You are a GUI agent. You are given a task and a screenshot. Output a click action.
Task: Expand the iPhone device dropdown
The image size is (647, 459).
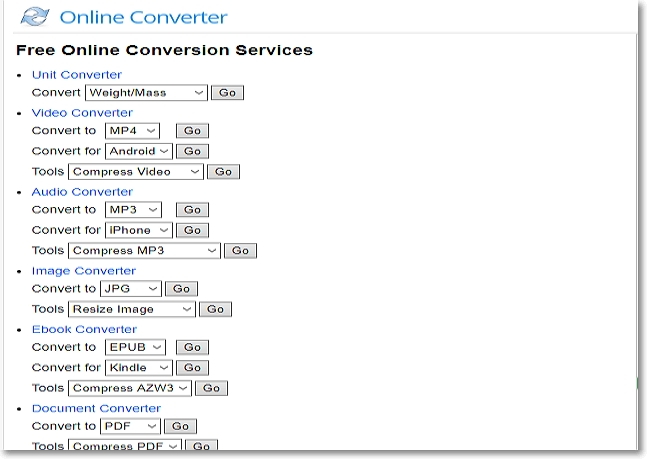(139, 230)
